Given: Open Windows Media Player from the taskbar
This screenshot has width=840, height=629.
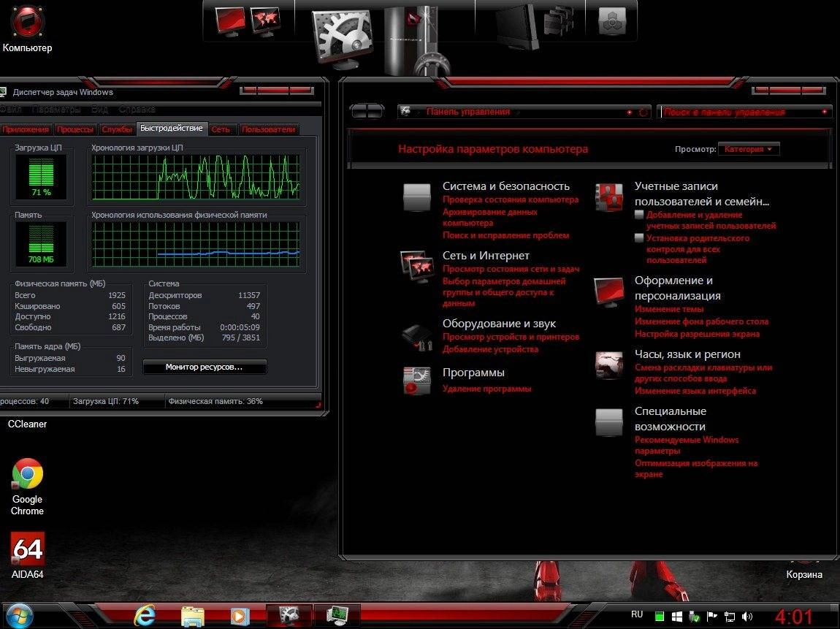Looking at the screenshot, I should pyautogui.click(x=239, y=617).
